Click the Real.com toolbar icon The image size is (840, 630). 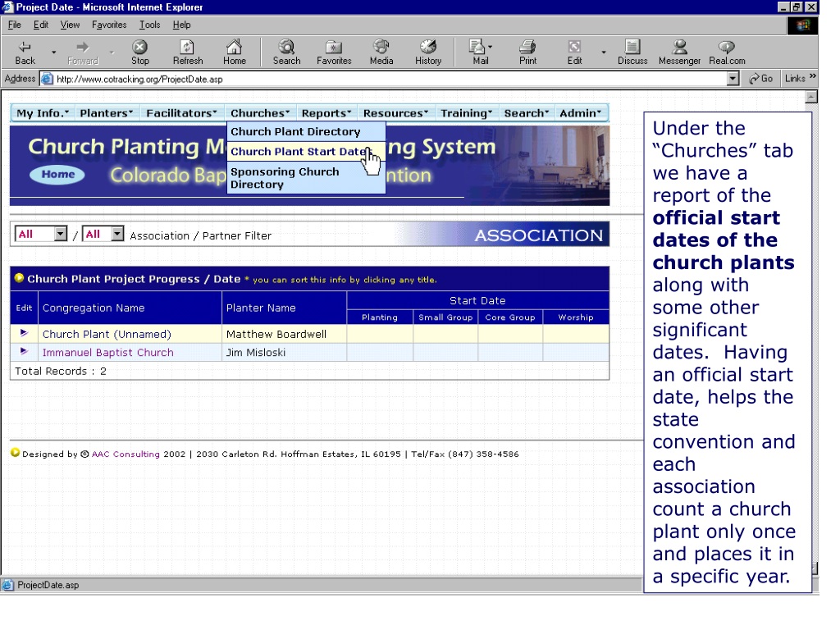pyautogui.click(x=727, y=47)
